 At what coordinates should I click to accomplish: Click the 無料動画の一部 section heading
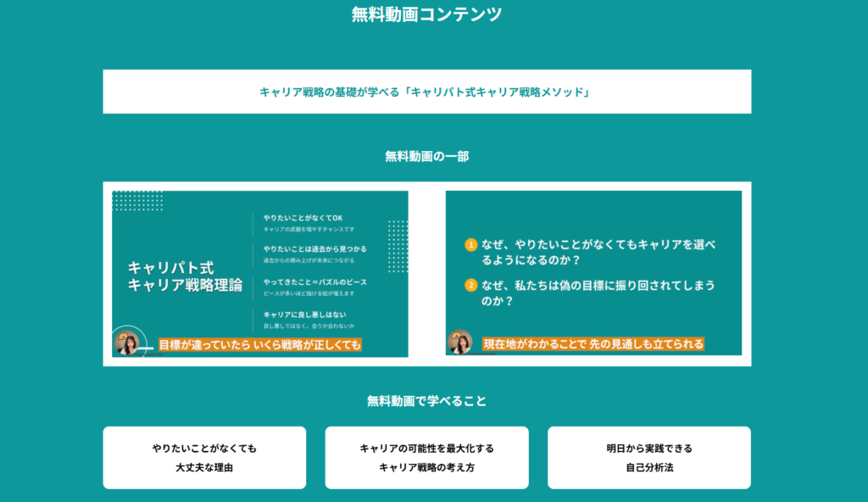click(x=426, y=156)
